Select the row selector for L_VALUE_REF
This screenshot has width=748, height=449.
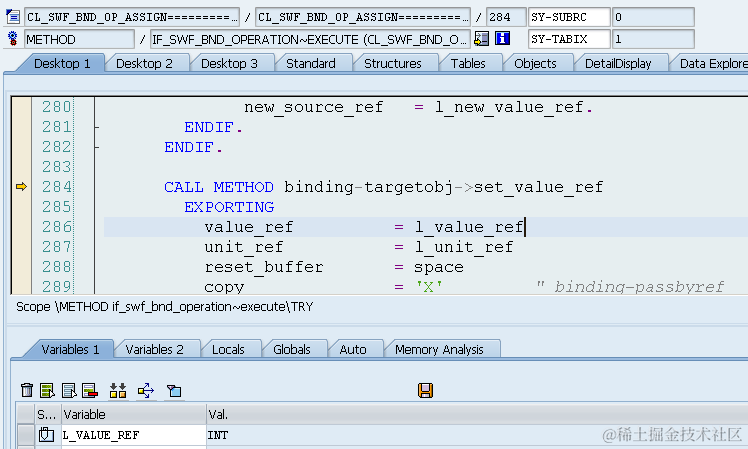tap(25, 435)
